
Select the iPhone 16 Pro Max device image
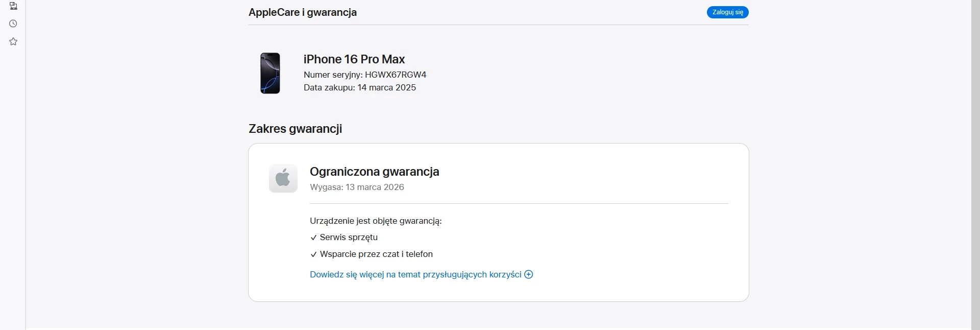(270, 73)
